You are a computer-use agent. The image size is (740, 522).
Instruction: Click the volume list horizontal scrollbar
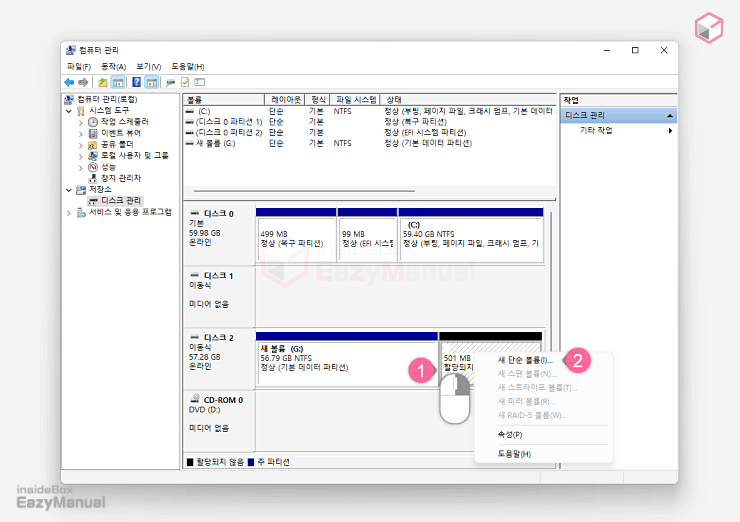[304, 191]
